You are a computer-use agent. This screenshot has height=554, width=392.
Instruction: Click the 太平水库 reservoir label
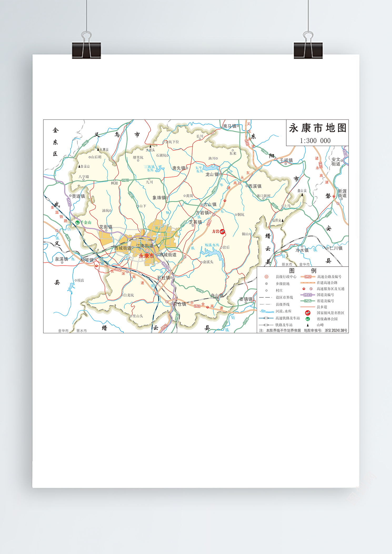(x=199, y=169)
